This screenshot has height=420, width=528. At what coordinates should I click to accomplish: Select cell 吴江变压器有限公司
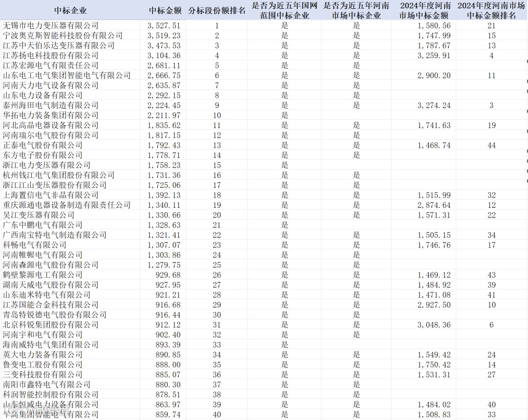39,215
